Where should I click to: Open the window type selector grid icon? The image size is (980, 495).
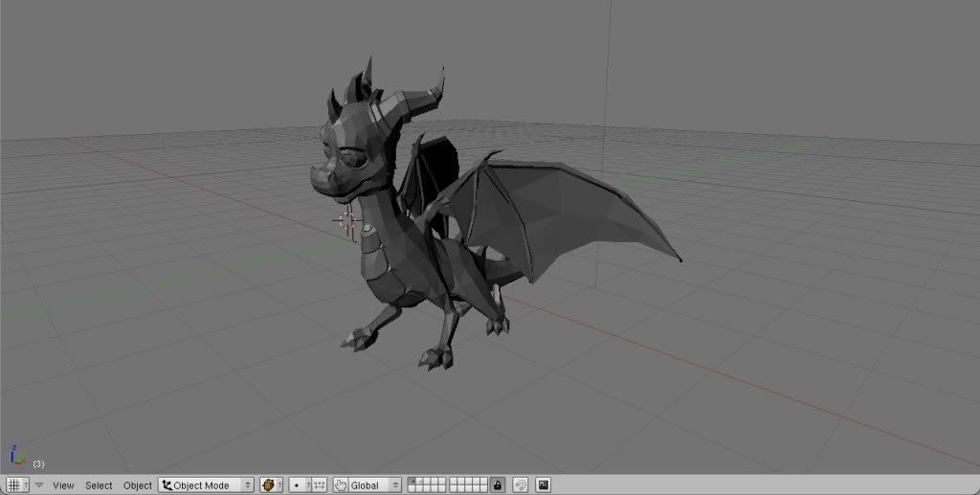pos(16,485)
